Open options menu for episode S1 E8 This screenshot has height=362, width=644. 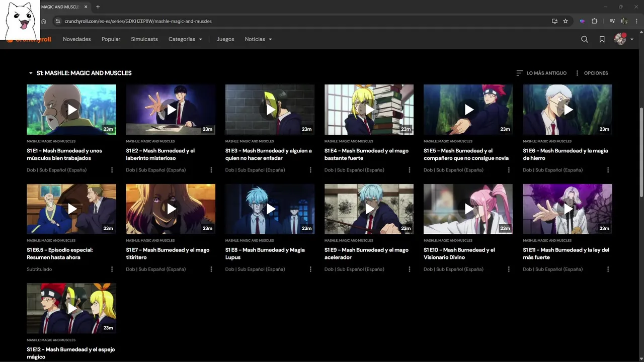[310, 269]
